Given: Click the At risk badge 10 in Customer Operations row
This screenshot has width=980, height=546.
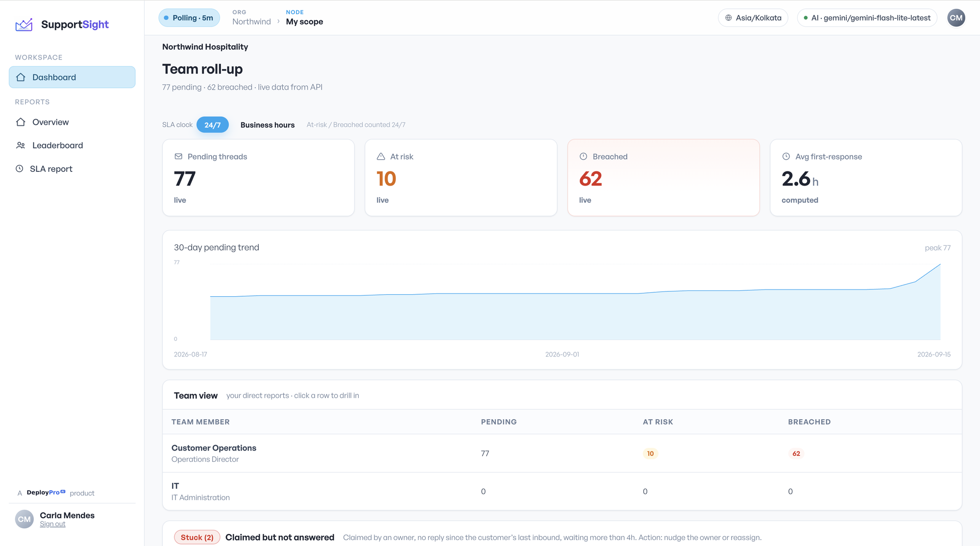Looking at the screenshot, I should click(x=650, y=453).
